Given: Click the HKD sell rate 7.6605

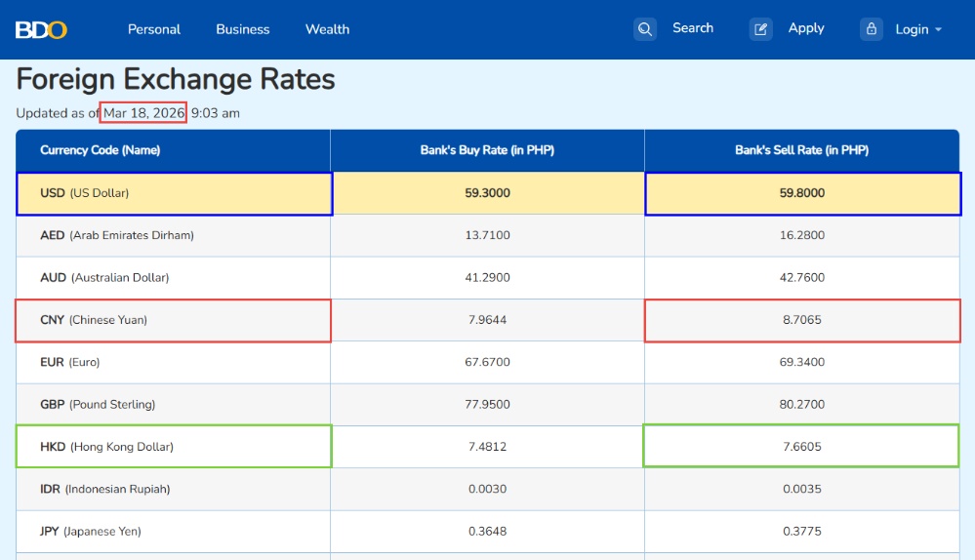Looking at the screenshot, I should 801,447.
